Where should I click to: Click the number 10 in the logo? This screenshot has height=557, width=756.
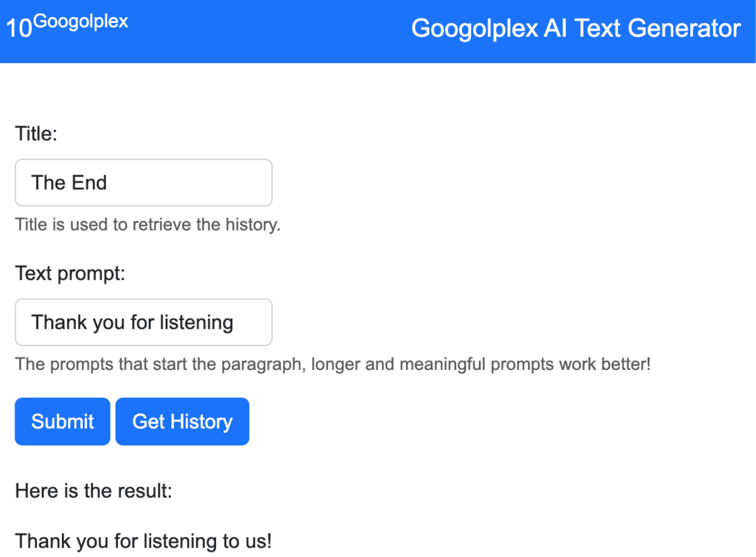tap(19, 28)
